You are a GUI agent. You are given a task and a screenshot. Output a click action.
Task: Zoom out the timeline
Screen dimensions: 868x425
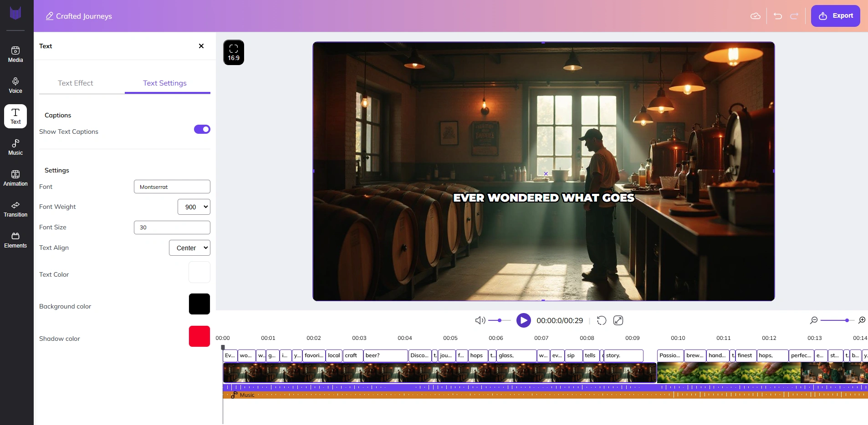pyautogui.click(x=814, y=320)
